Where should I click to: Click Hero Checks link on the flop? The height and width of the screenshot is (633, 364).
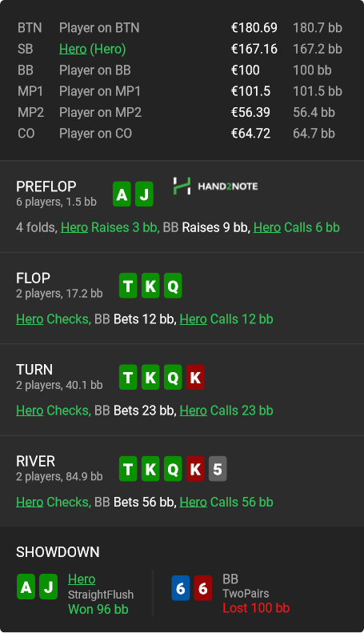coord(53,319)
